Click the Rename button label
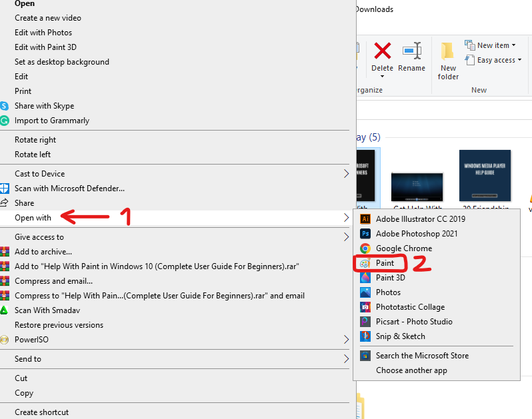 pos(411,68)
